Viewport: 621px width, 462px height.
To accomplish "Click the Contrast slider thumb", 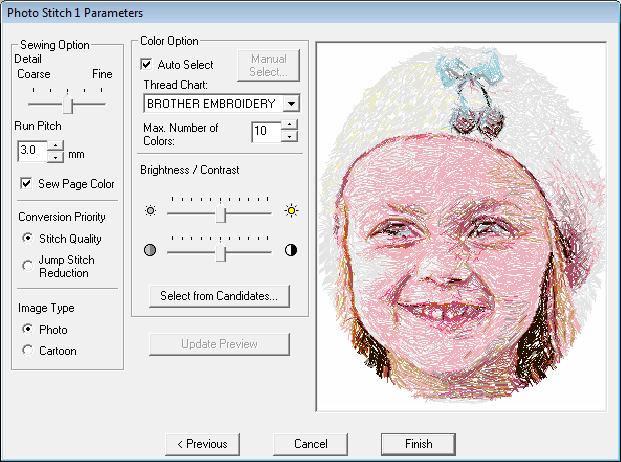I will coord(221,254).
